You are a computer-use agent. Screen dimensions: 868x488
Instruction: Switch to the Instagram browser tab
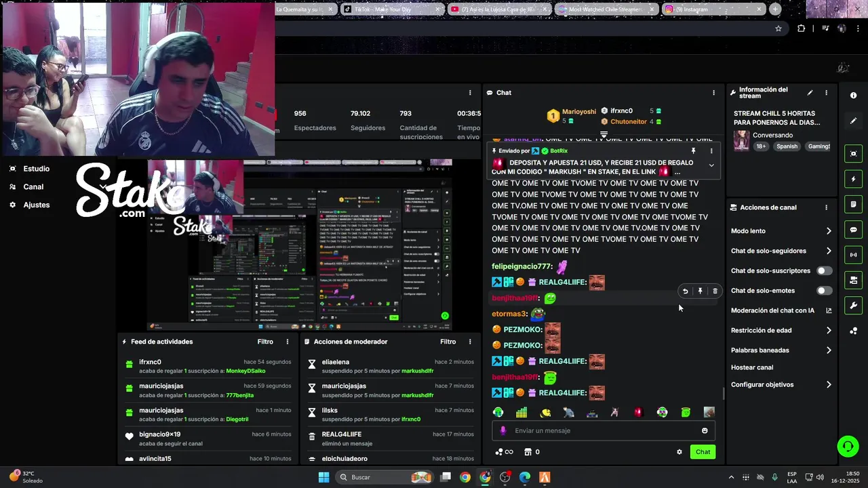pyautogui.click(x=714, y=9)
